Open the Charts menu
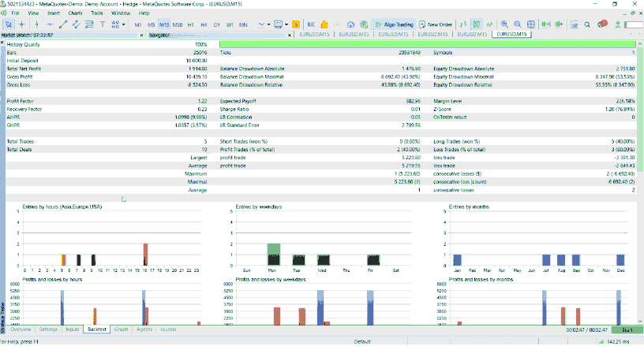Screen dimensions: 644x361 coord(75,13)
